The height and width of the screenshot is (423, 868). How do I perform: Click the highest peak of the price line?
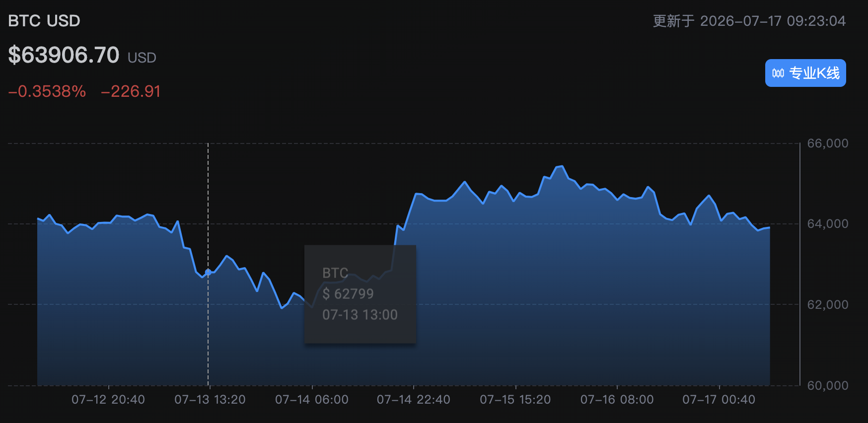tap(562, 166)
